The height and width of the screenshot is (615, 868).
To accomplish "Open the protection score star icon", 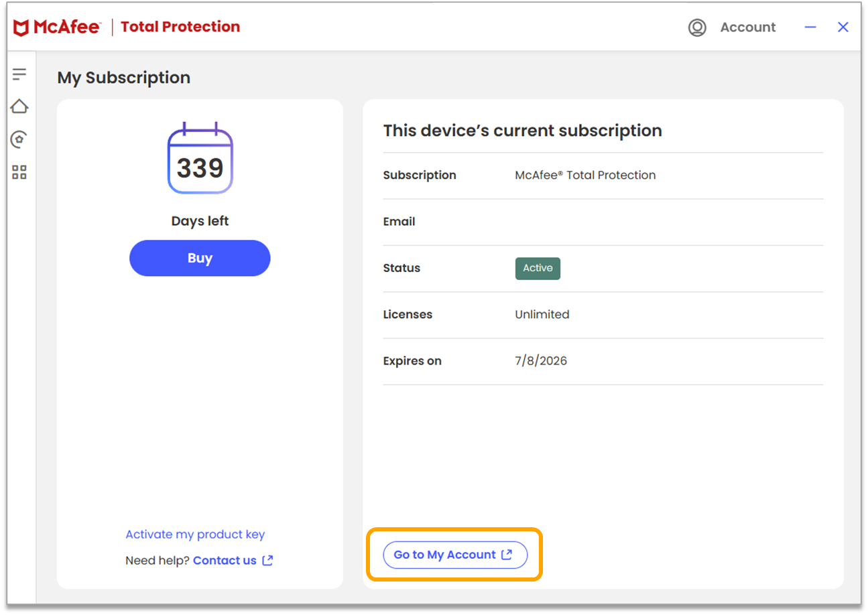I will [19, 139].
